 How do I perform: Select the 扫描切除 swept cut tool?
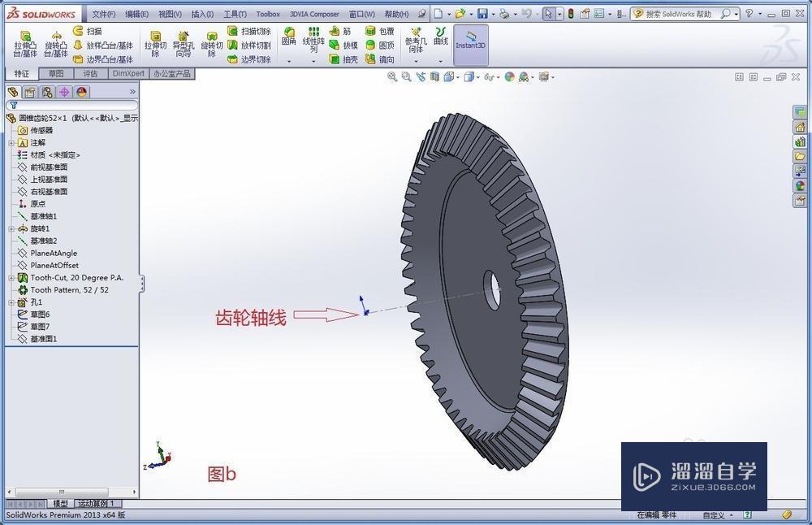coord(249,31)
